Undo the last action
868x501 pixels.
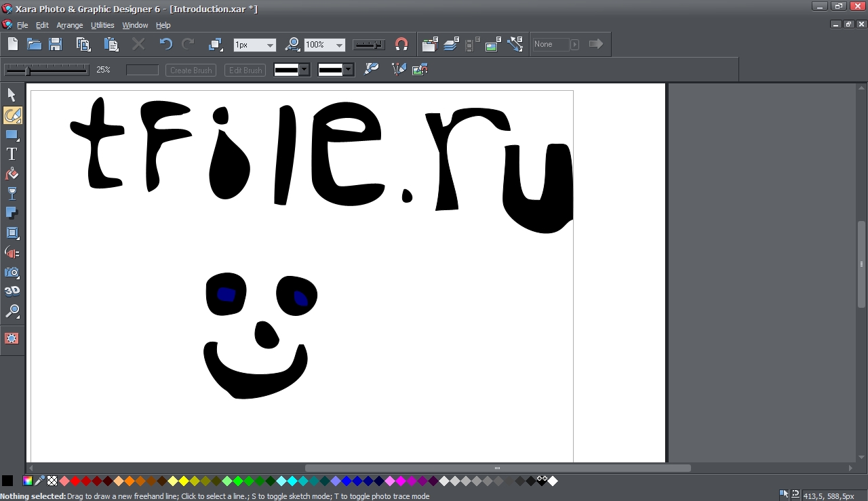coord(165,44)
